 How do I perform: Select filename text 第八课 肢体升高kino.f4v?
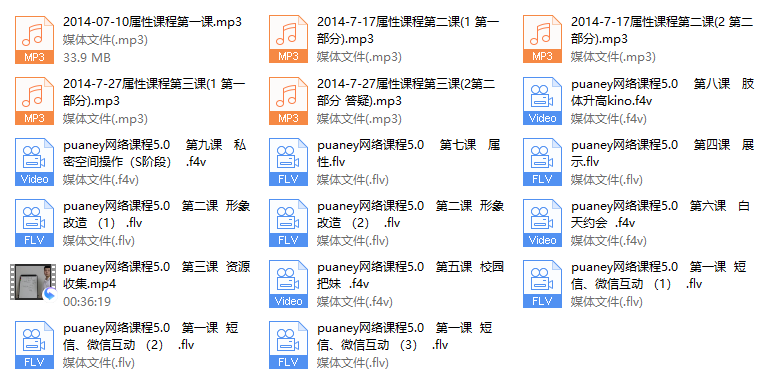point(663,93)
